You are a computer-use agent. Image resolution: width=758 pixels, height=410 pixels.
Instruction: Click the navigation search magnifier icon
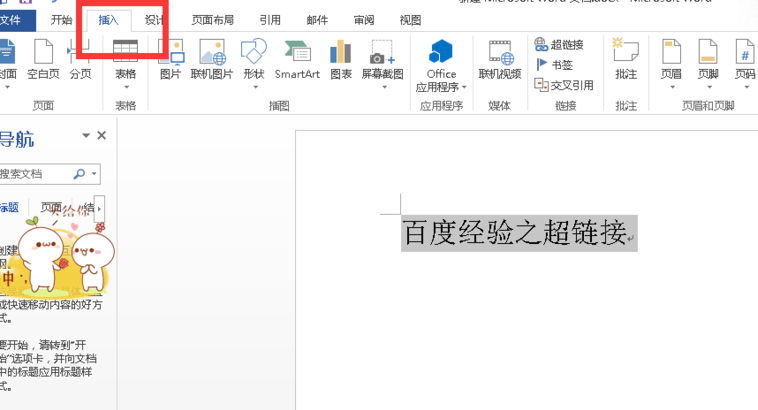pos(79,174)
